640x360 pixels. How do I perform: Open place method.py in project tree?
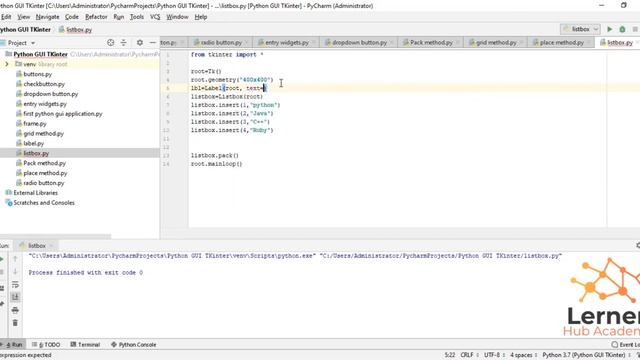point(45,173)
